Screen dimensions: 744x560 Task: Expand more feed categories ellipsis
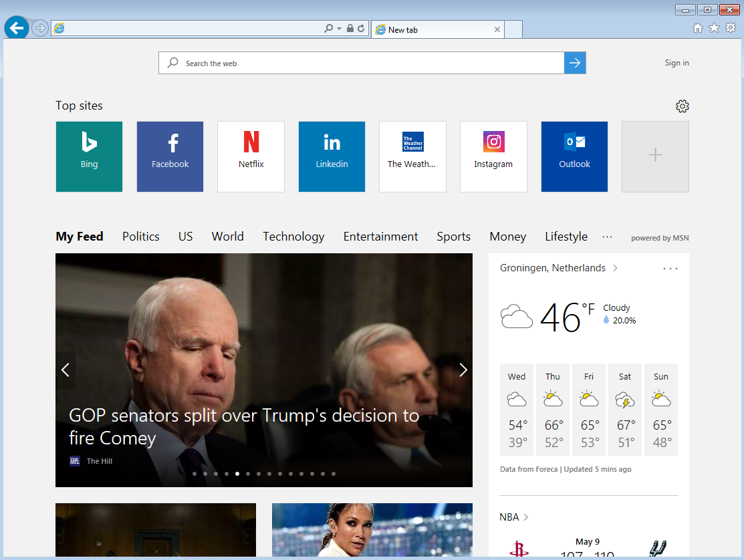[x=607, y=237]
